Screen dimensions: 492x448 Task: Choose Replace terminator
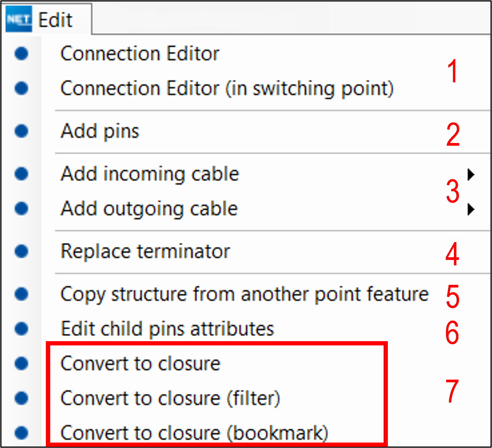(x=145, y=251)
